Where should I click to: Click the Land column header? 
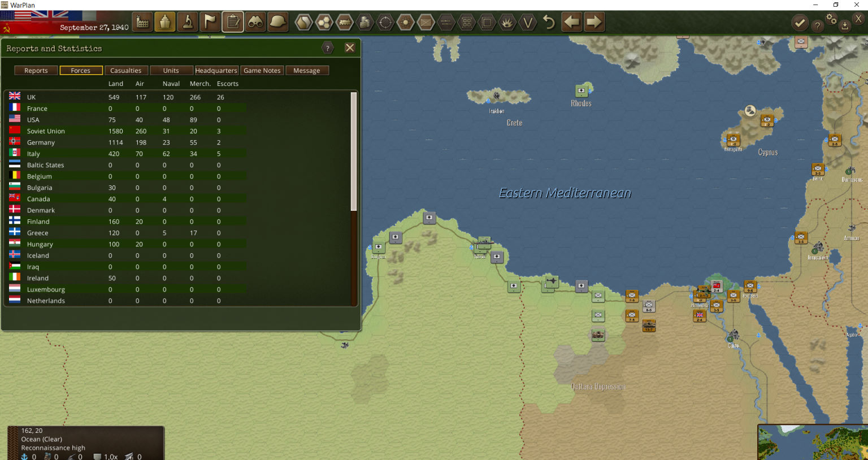pyautogui.click(x=116, y=84)
